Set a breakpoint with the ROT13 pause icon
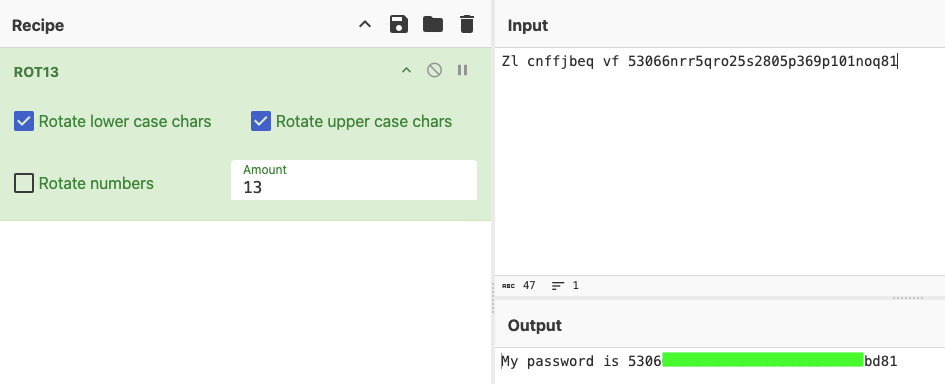This screenshot has height=384, width=945. pos(462,71)
